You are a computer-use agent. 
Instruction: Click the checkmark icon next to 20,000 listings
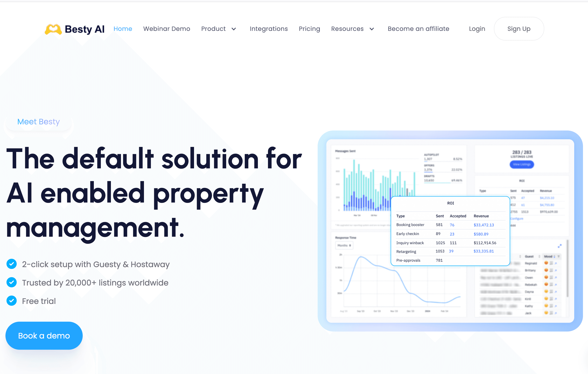12,283
